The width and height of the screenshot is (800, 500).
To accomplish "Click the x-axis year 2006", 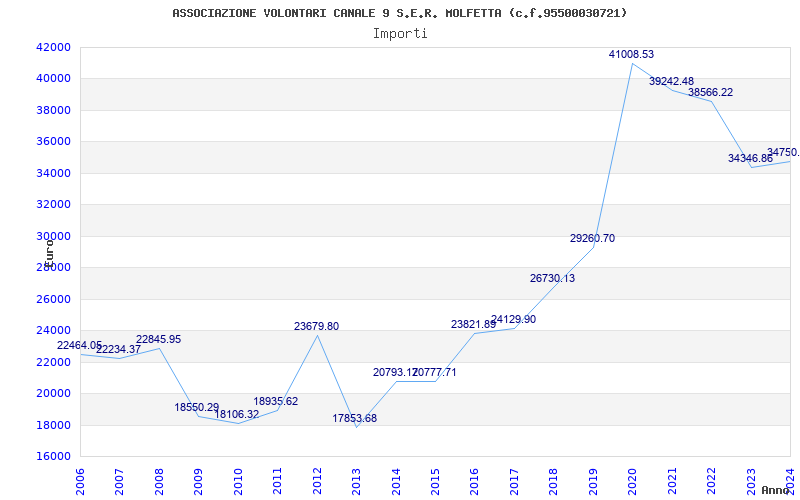I will [80, 482].
